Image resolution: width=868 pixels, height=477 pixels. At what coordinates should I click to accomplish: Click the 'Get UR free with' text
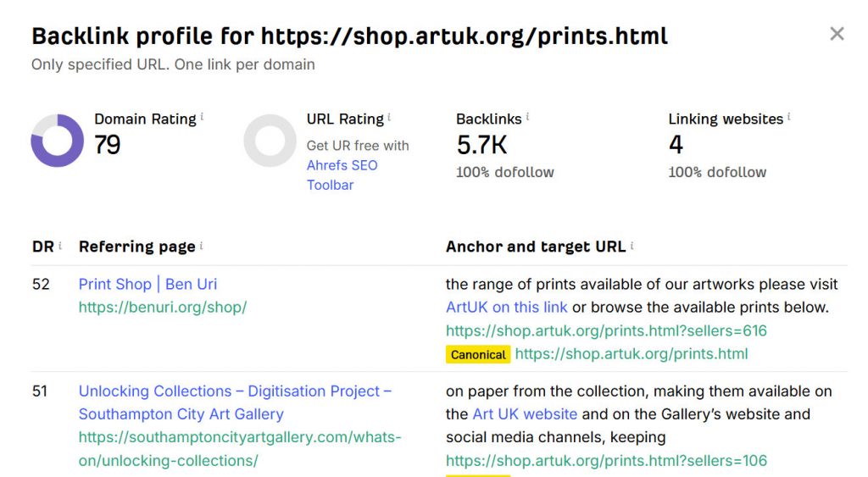358,146
